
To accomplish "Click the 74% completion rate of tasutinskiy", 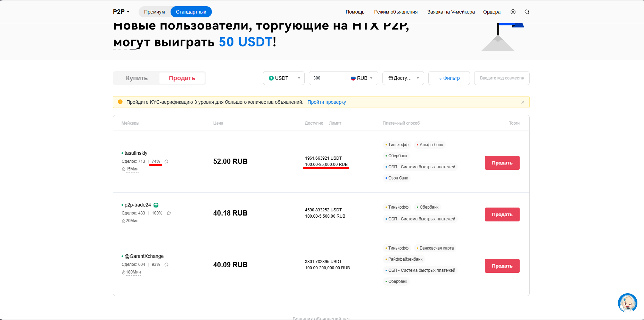I will pyautogui.click(x=156, y=161).
